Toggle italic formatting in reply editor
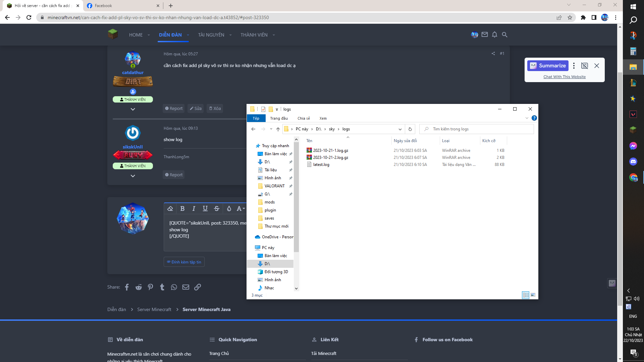 (x=194, y=208)
